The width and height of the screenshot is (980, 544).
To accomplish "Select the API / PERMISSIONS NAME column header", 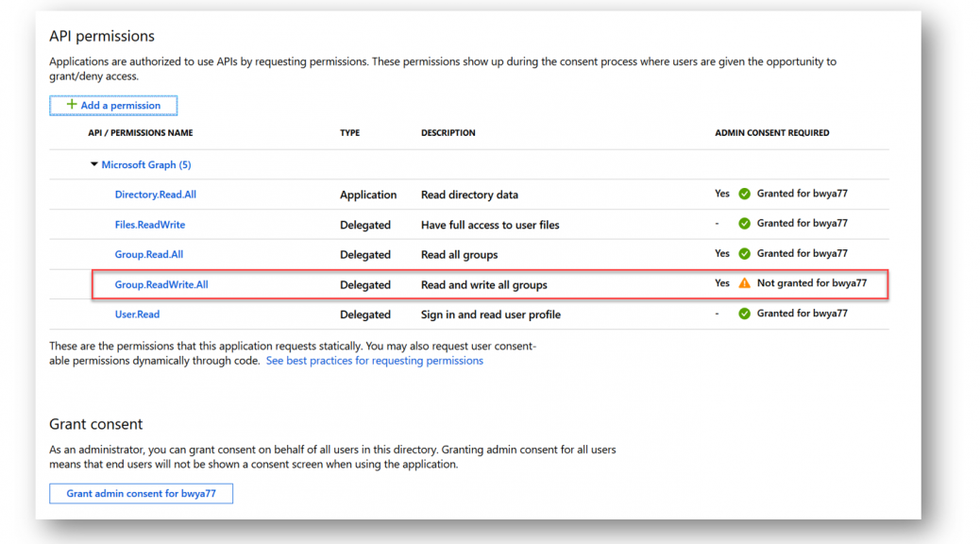I will [x=141, y=132].
